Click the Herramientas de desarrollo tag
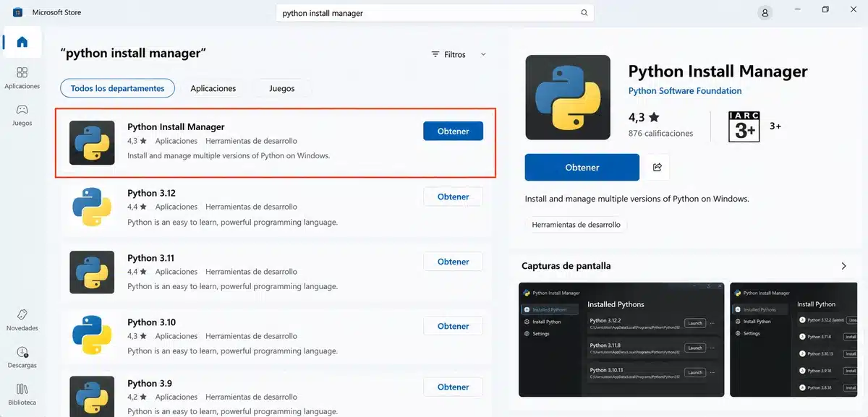868x417 pixels. pyautogui.click(x=576, y=225)
